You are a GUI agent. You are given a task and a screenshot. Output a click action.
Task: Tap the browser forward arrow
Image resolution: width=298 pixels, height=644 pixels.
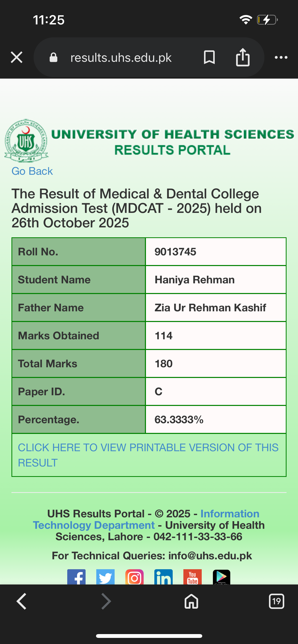tap(106, 601)
